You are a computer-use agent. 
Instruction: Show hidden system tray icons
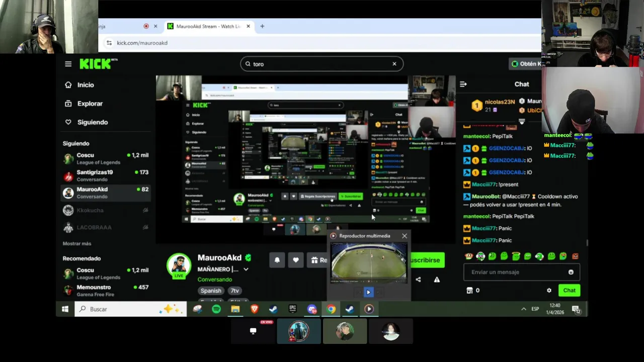point(523,309)
